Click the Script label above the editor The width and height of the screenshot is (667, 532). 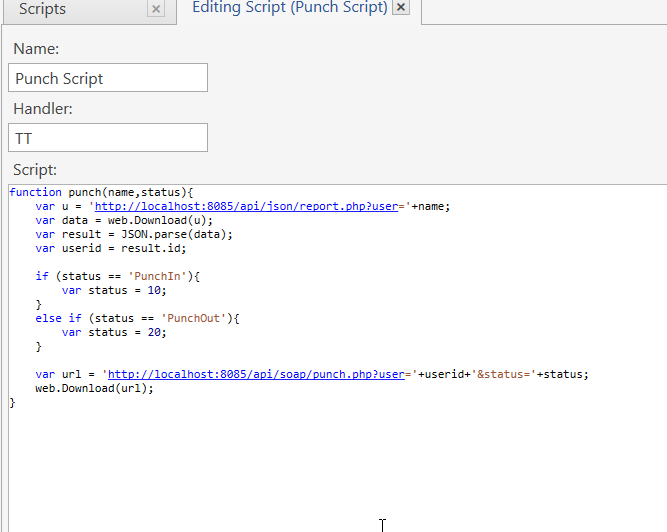point(35,170)
